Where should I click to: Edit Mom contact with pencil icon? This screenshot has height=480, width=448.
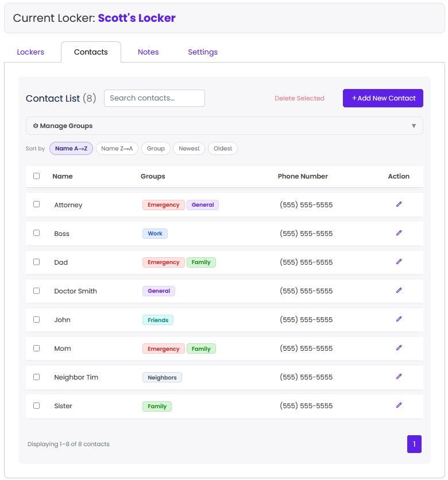tap(399, 348)
